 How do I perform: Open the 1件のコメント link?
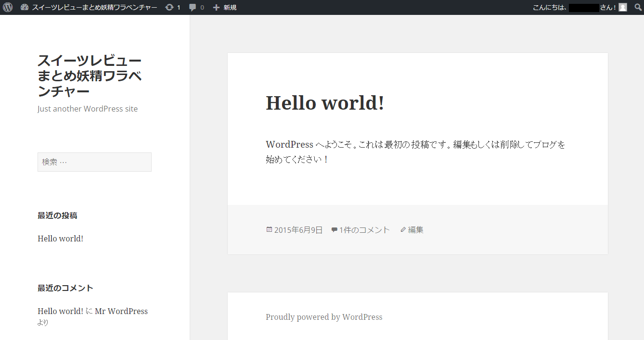pos(364,230)
